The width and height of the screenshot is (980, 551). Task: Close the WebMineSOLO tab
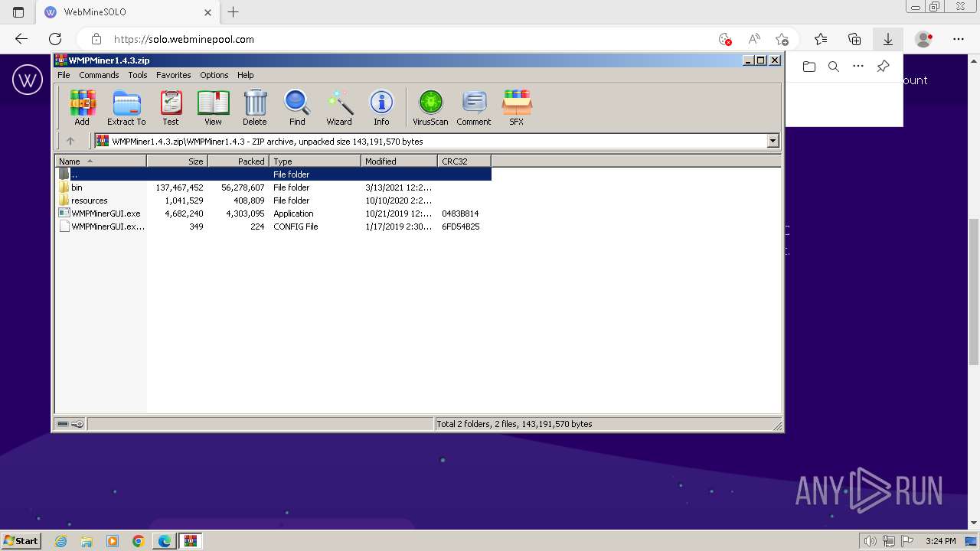[208, 12]
